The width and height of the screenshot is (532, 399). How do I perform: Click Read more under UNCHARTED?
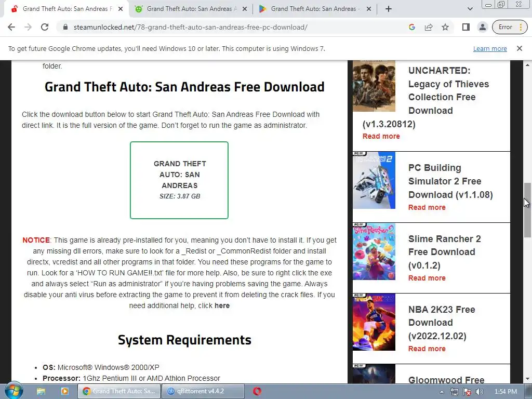381,136
